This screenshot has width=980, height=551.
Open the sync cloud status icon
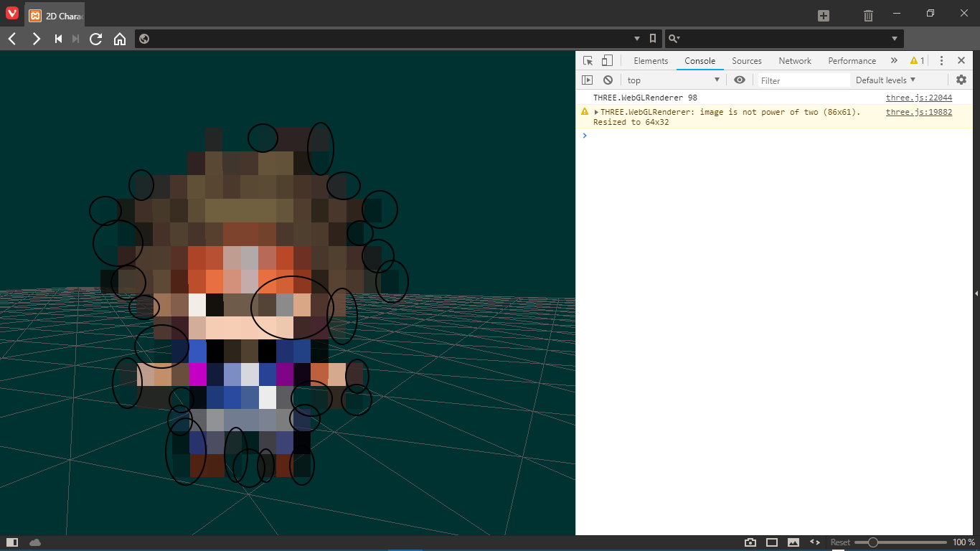pos(35,542)
